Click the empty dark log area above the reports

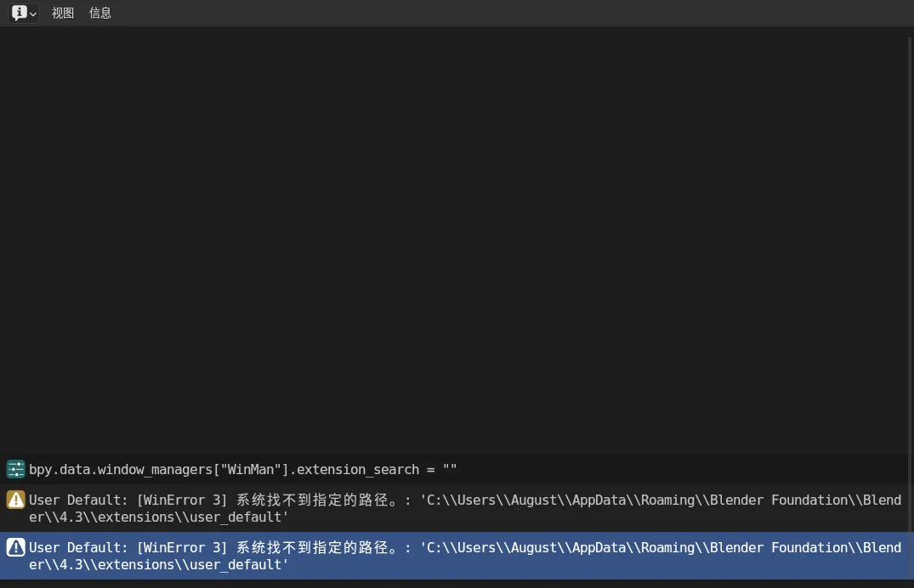point(457,238)
